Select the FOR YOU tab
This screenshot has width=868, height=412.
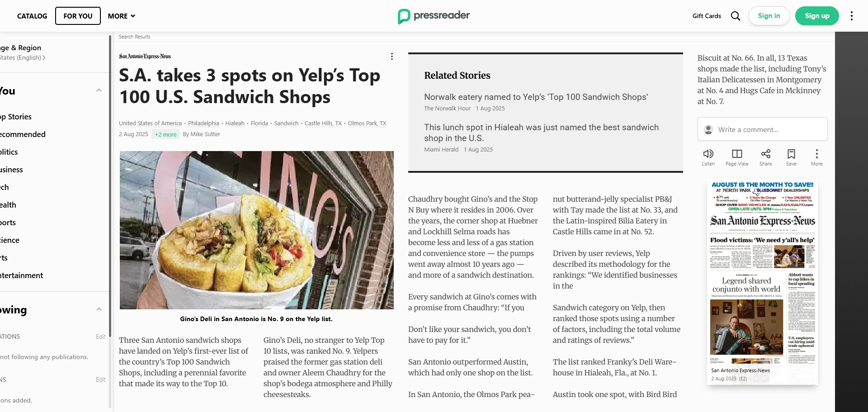pos(78,16)
